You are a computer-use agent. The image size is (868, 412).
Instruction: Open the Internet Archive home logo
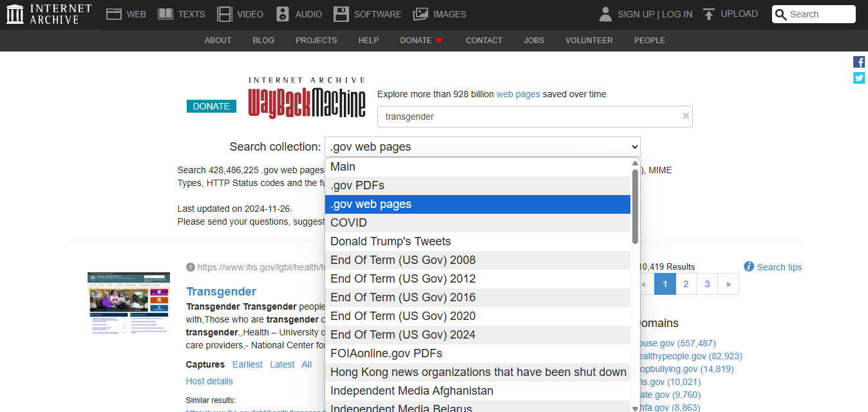(49, 14)
